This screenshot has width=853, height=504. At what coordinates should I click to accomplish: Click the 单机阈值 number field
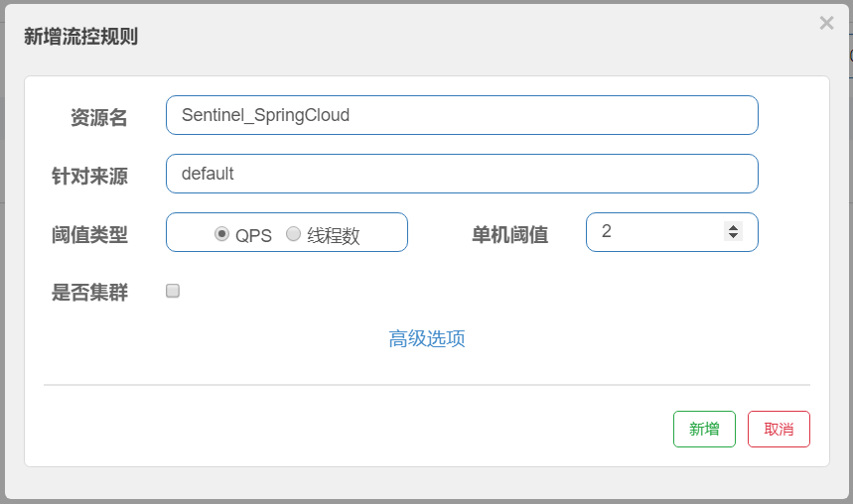(x=672, y=232)
